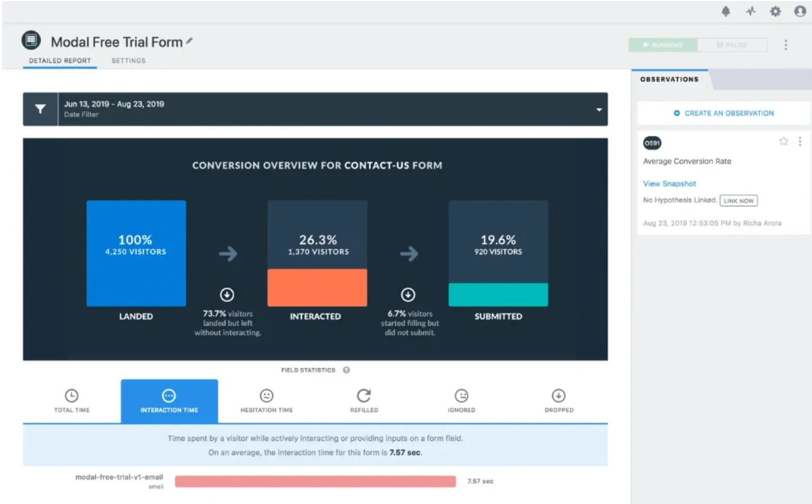This screenshot has width=812, height=504.
Task: Expand the date filter dropdown arrow
Action: pyautogui.click(x=599, y=109)
